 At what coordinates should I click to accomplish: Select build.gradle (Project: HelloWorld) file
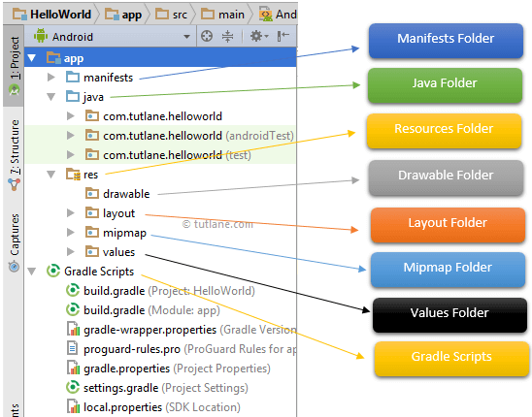pos(169,291)
